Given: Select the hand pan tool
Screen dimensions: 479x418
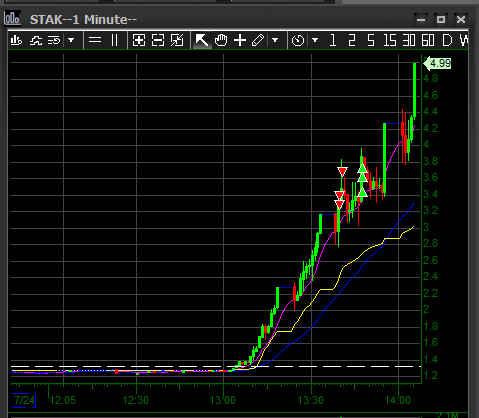Looking at the screenshot, I should tap(221, 40).
